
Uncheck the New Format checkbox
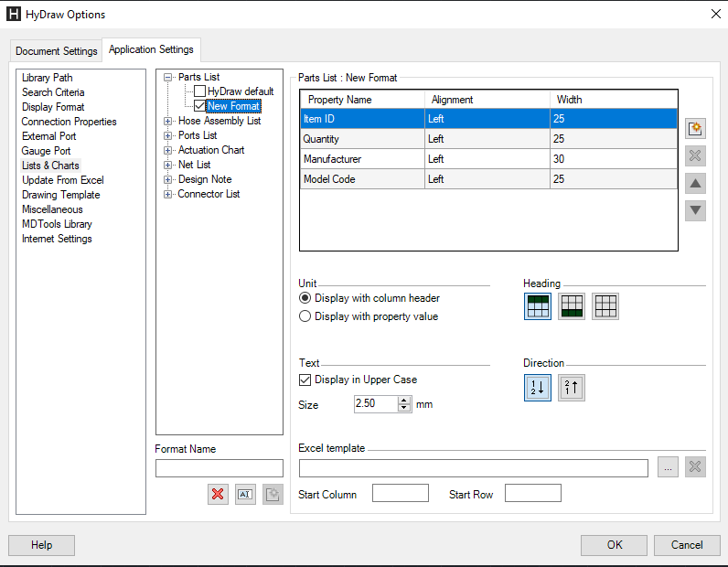(x=199, y=106)
